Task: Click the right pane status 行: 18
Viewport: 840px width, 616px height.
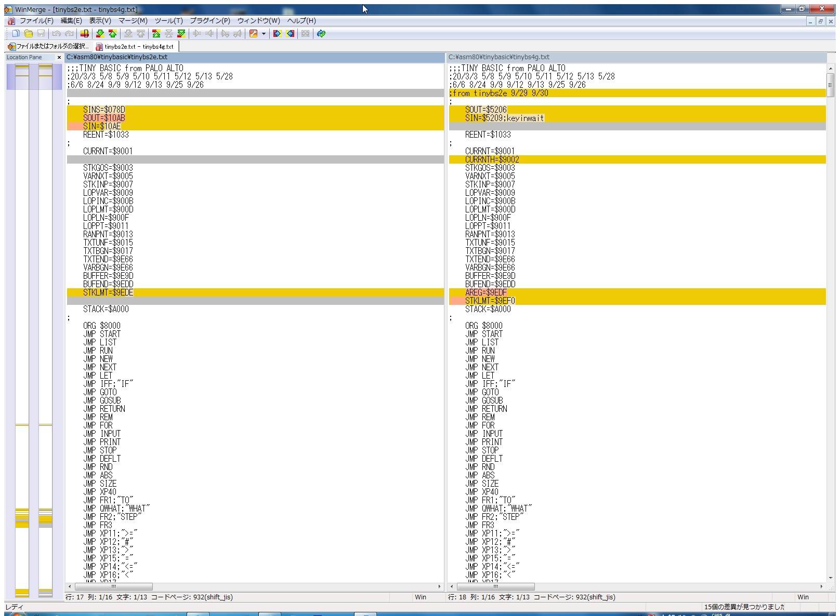Action: [x=457, y=597]
